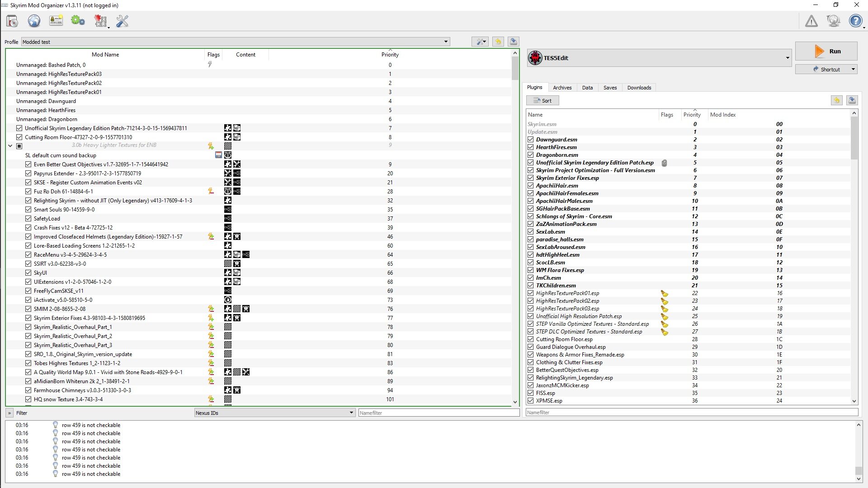The image size is (868, 488).
Task: Toggle the FISS.esp plugin checkbox
Action: tap(530, 393)
